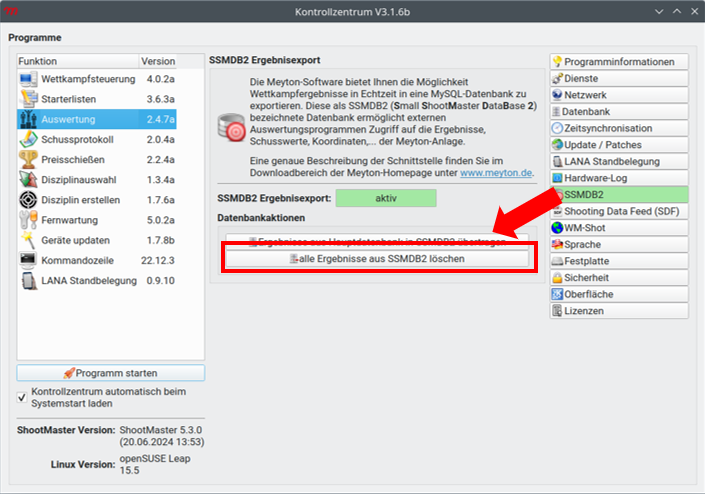Image resolution: width=705 pixels, height=495 pixels.
Task: Click the Wettkampfsteuerung program icon
Action: pyautogui.click(x=28, y=78)
